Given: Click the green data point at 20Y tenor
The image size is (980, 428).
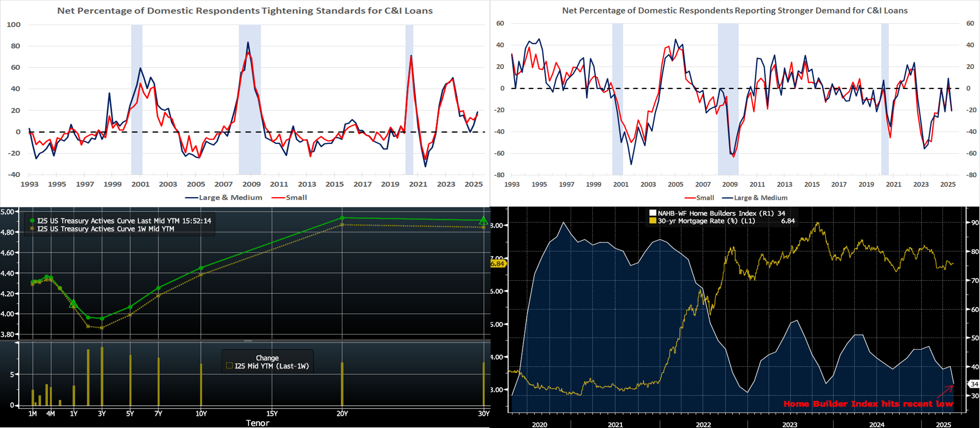Looking at the screenshot, I should tap(342, 218).
